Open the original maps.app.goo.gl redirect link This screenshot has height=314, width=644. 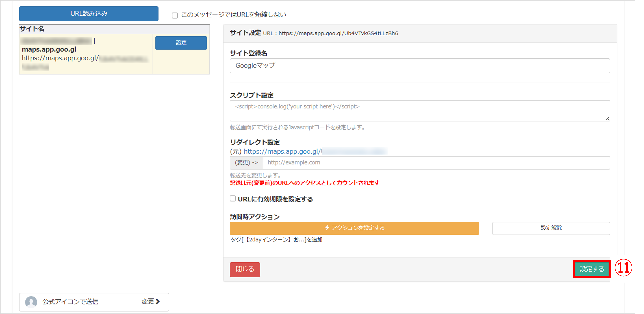[282, 151]
